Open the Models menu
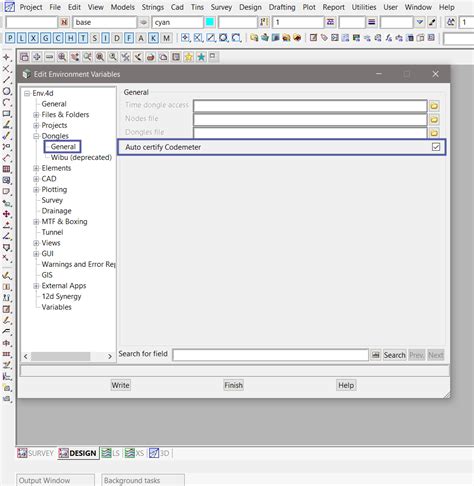Viewport: 474px width, 486px height. 123,7
